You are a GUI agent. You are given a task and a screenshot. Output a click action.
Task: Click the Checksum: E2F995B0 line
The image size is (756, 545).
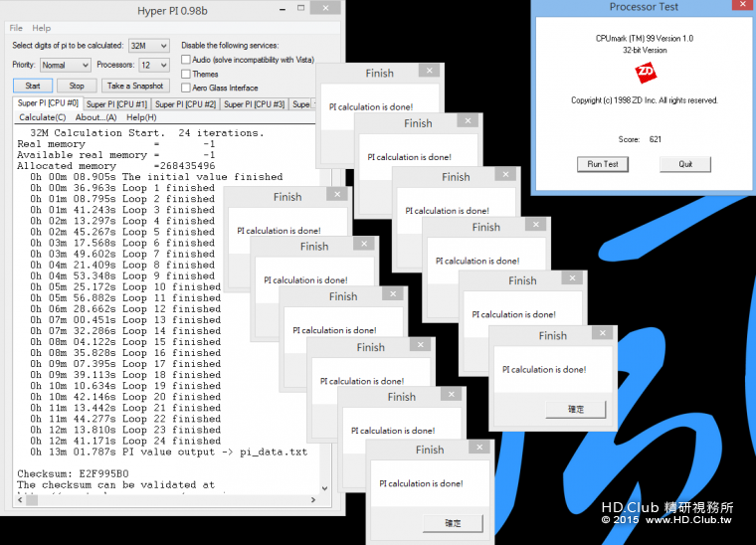pos(73,473)
